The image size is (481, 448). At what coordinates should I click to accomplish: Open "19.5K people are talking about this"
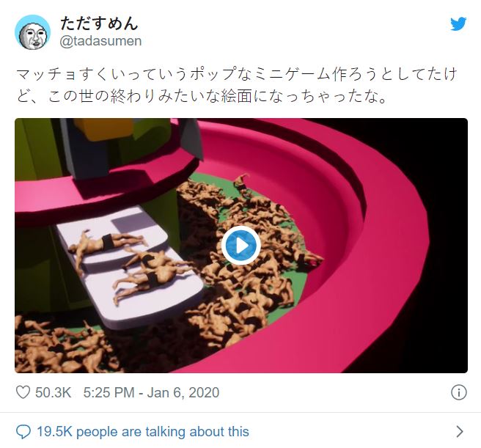click(x=143, y=432)
